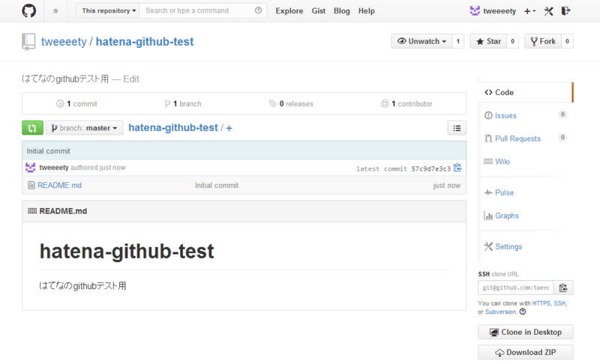600x364 pixels.
Task: Click the sign out icon
Action: [x=566, y=11]
